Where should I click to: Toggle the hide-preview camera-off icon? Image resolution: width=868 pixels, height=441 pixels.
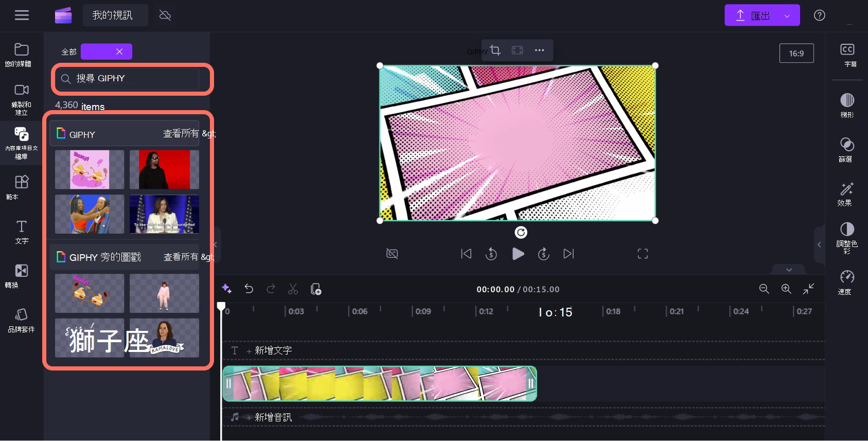[x=392, y=253]
